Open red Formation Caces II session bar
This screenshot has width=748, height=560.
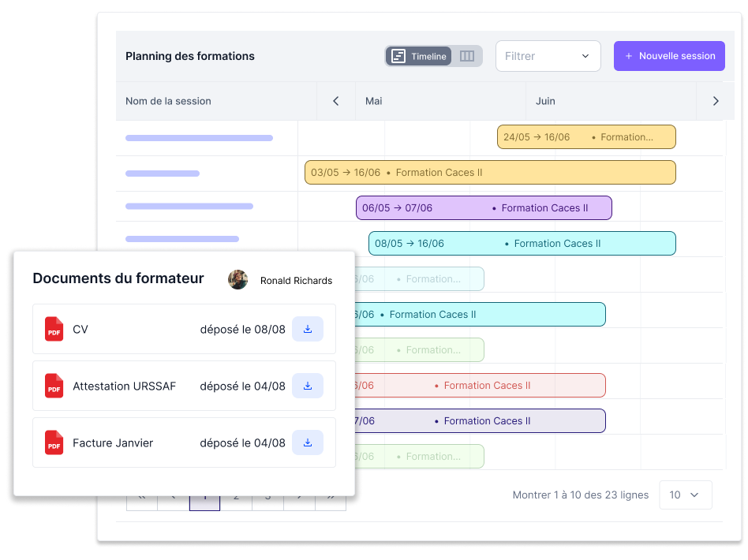click(481, 386)
